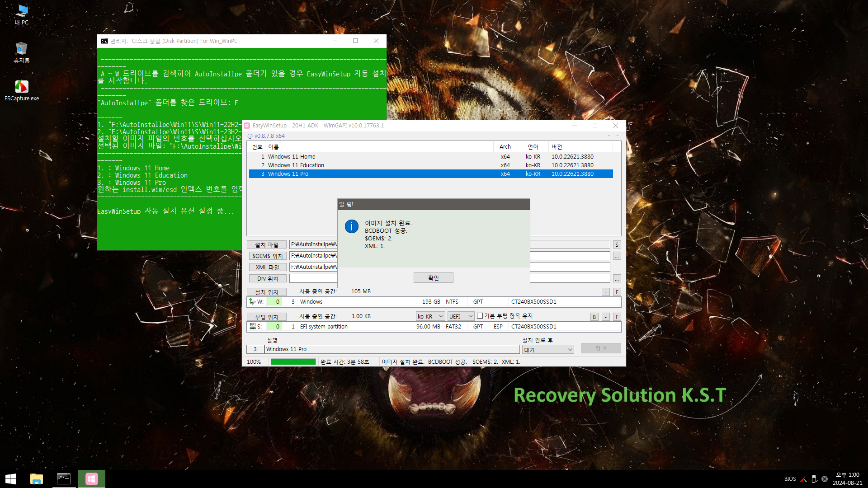The image size is (868, 488).
Task: Click the Windows 11 Pro description field
Action: pos(392,349)
